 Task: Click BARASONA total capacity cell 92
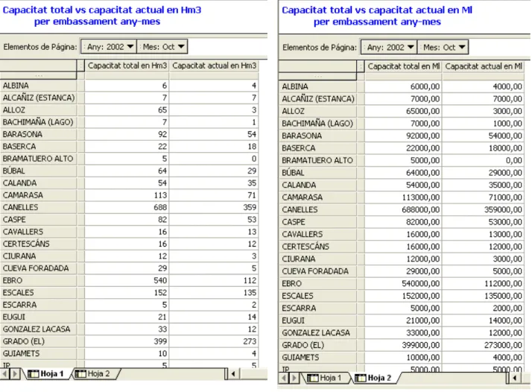coord(127,134)
